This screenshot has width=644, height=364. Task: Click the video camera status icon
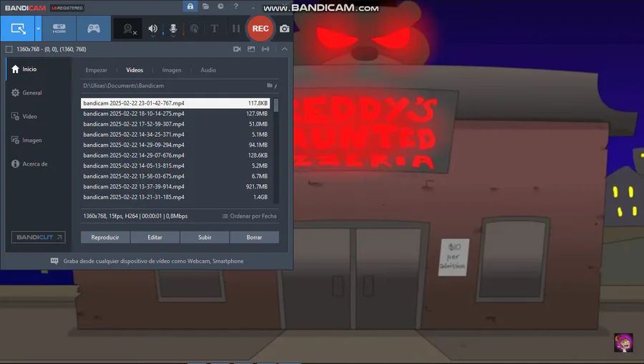click(237, 49)
